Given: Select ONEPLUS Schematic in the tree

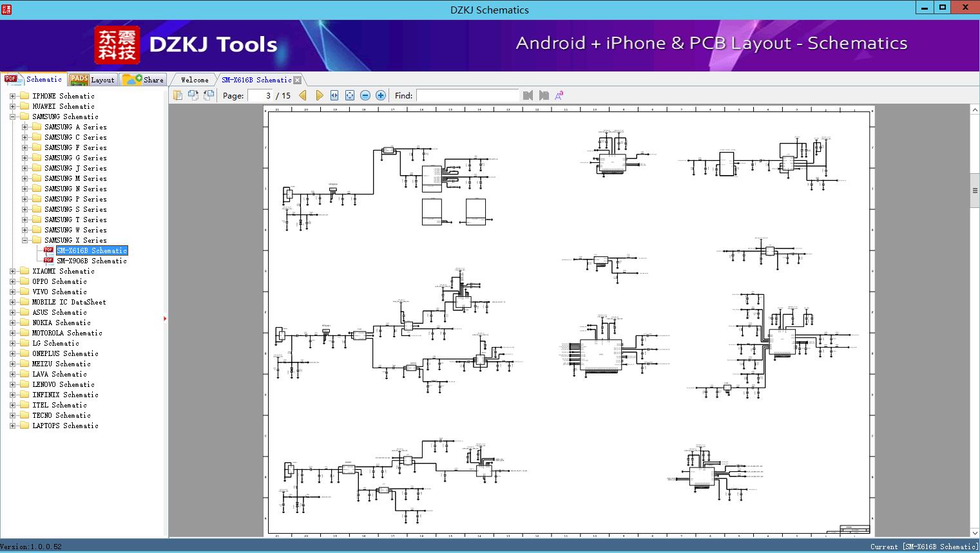Looking at the screenshot, I should tap(65, 353).
